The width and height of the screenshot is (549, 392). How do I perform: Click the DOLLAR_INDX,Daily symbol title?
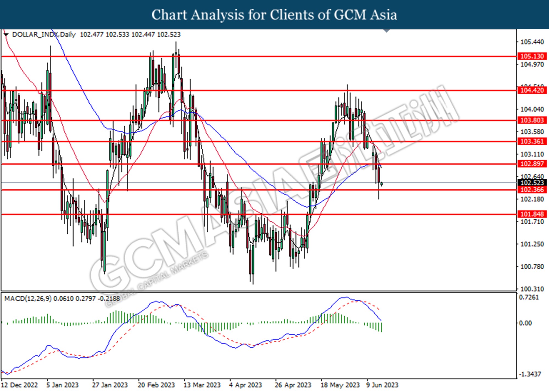pyautogui.click(x=44, y=35)
